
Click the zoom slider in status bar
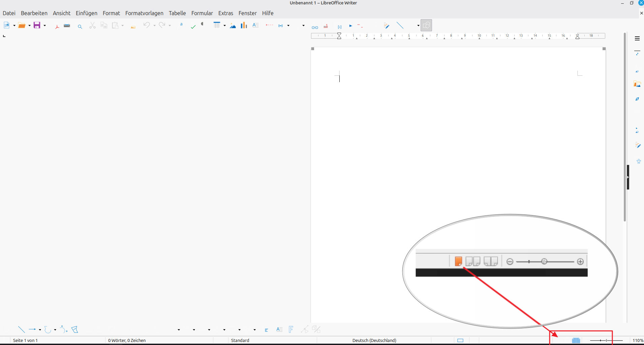(x=606, y=341)
